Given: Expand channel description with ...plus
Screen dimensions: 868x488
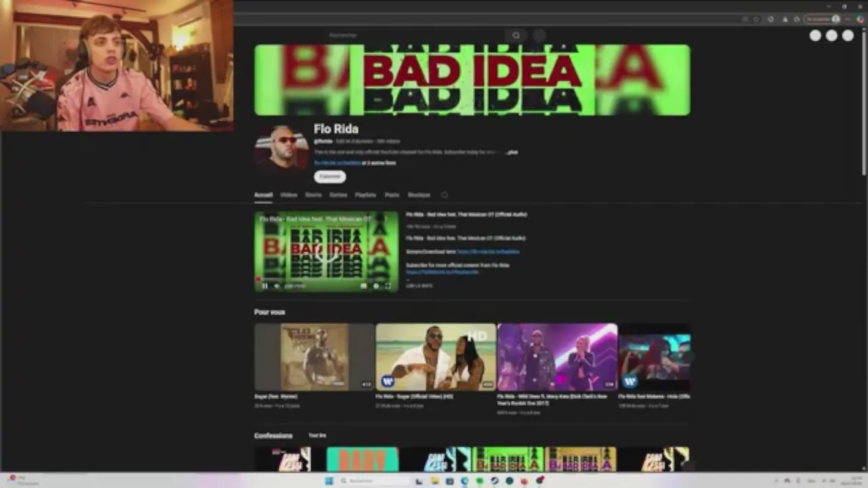Looking at the screenshot, I should tap(512, 152).
